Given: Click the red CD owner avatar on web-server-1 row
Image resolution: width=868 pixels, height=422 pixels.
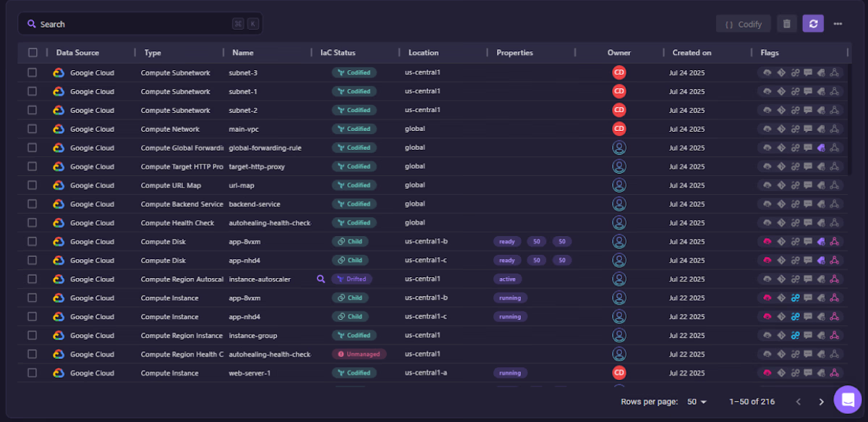Looking at the screenshot, I should [619, 373].
